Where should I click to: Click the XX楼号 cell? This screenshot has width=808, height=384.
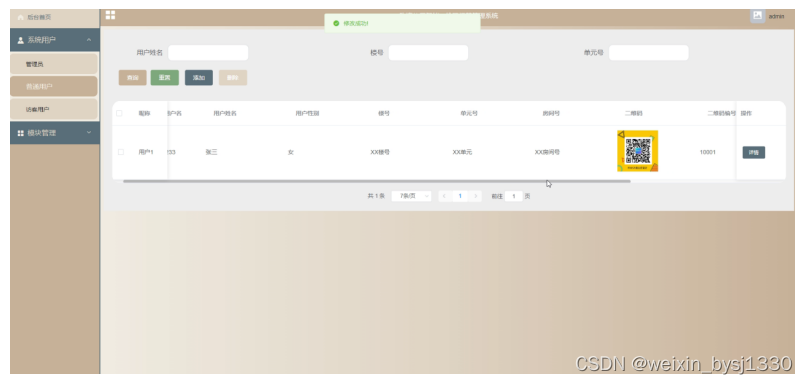(x=380, y=153)
